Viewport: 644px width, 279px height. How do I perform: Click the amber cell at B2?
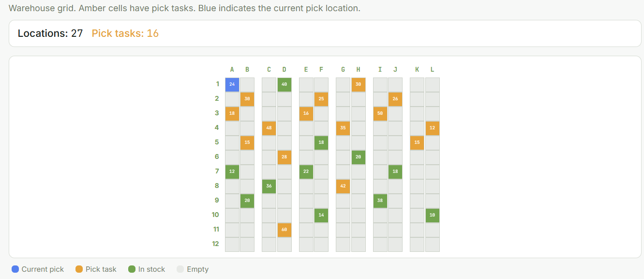click(x=247, y=99)
